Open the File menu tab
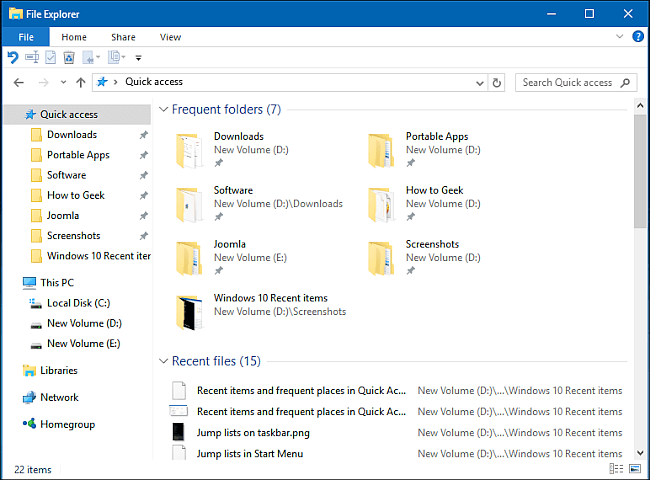 [x=26, y=37]
